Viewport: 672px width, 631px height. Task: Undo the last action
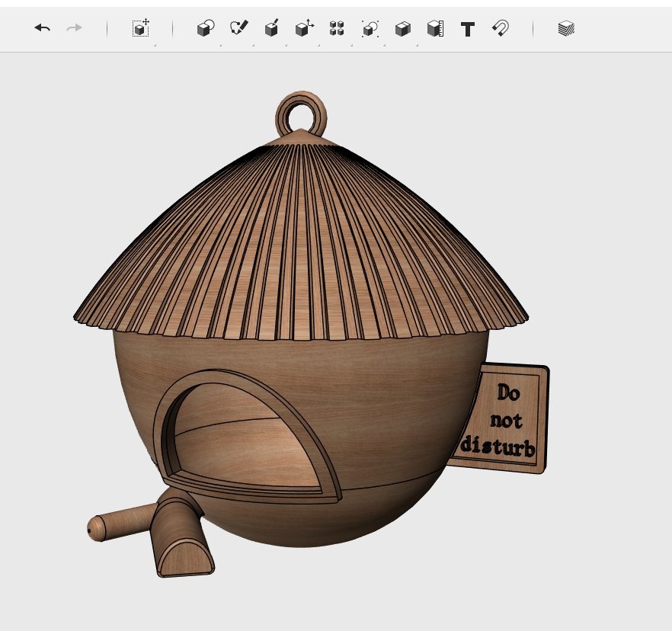pyautogui.click(x=43, y=28)
